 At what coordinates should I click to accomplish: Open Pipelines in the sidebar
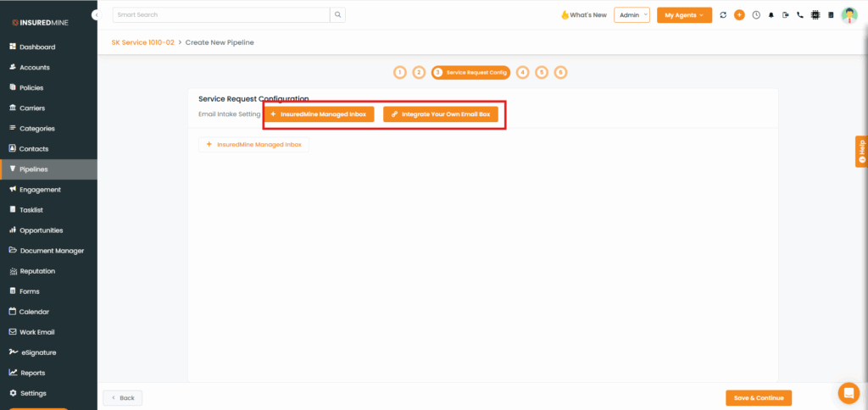point(48,169)
